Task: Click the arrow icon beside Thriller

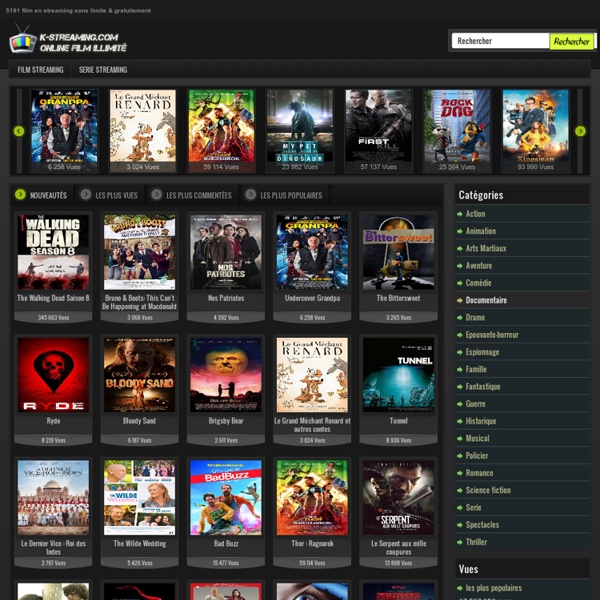Action: tap(460, 543)
